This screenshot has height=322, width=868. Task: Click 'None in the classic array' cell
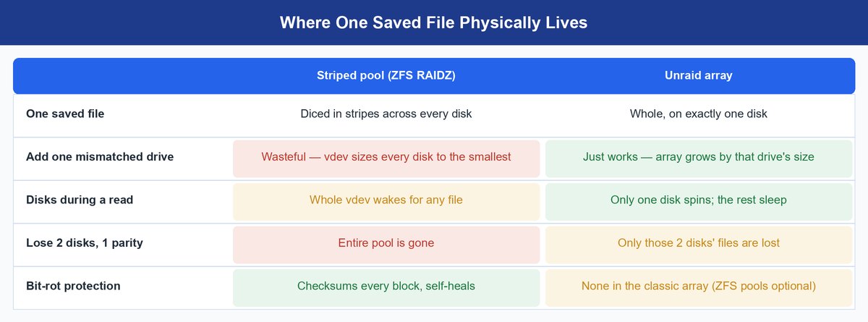tap(699, 287)
